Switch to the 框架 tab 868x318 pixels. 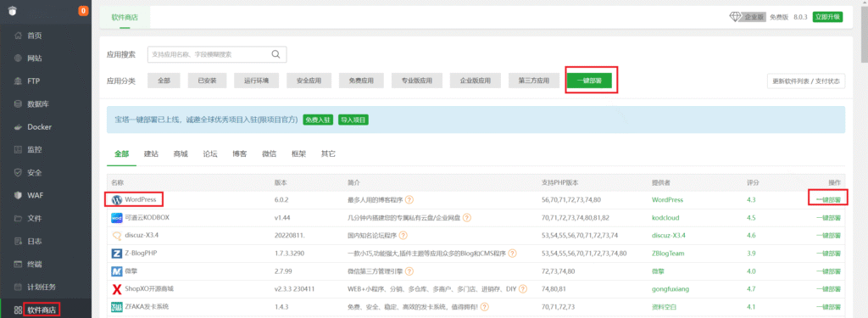click(x=299, y=154)
